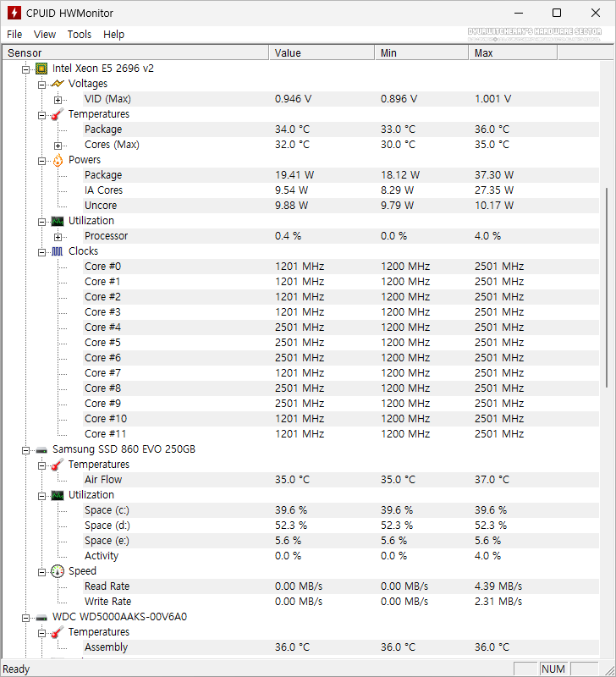The width and height of the screenshot is (616, 677).
Task: Select the IA Cores power row
Action: (341, 190)
